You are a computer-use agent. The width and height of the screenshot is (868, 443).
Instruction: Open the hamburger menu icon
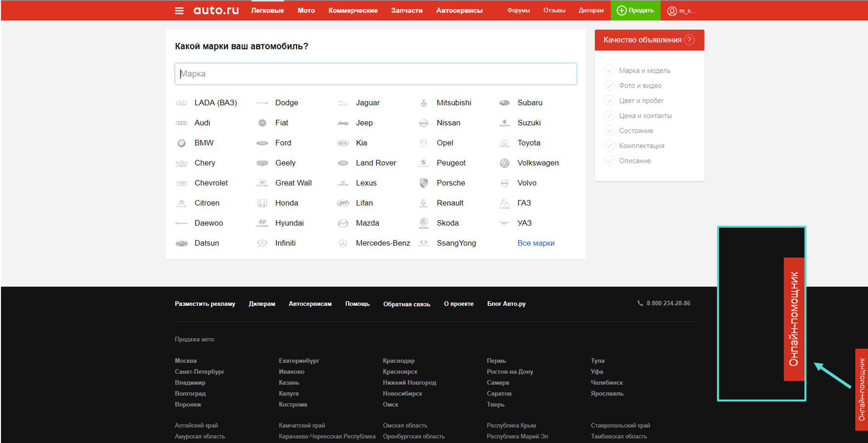[179, 10]
